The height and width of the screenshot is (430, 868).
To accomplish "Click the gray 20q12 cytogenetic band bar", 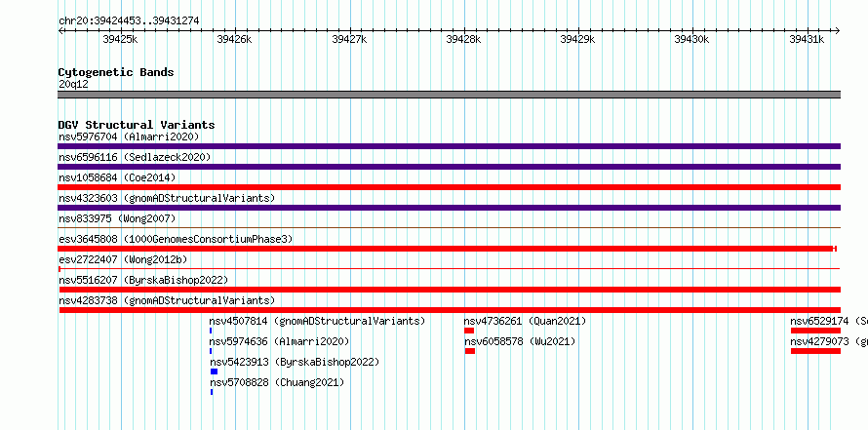I will [449, 95].
